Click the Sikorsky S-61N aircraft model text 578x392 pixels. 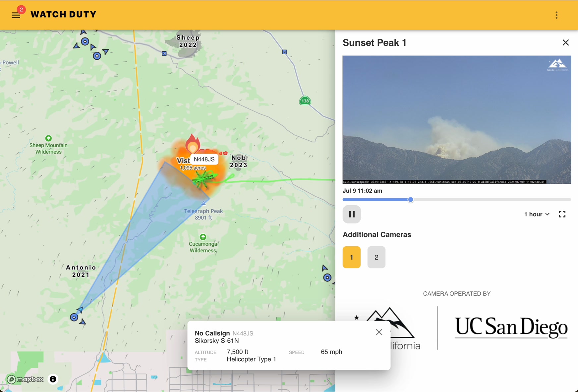pyautogui.click(x=217, y=341)
